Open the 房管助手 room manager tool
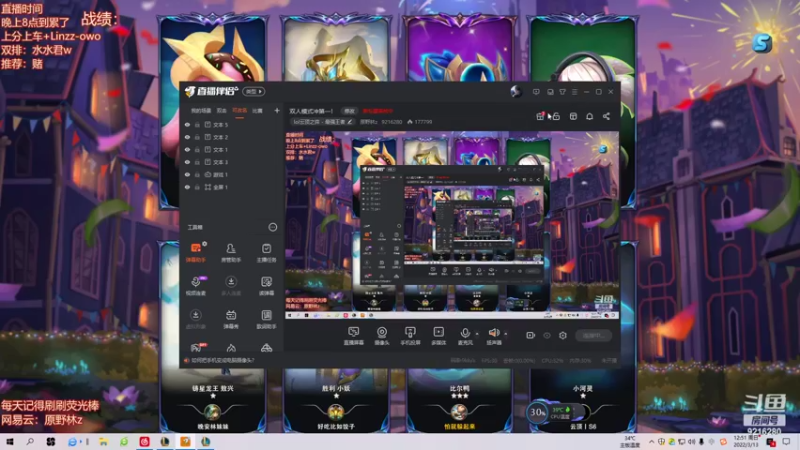 point(231,252)
